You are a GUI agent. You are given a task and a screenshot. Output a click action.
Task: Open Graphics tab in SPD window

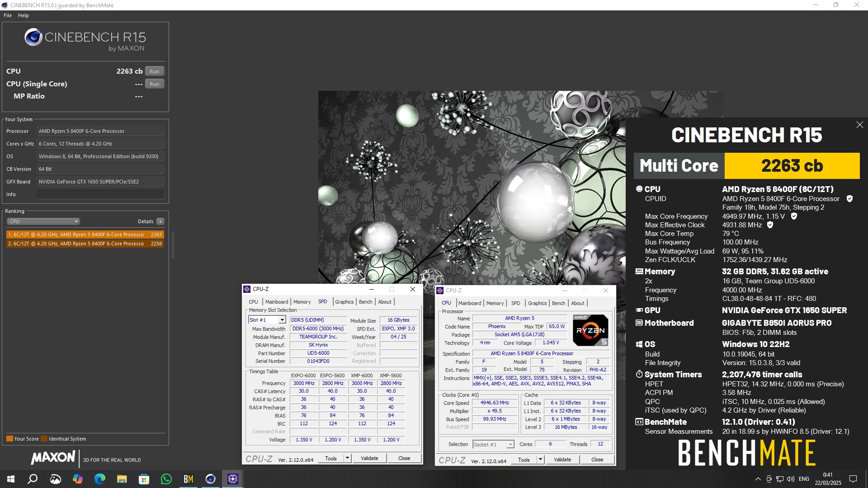click(344, 302)
